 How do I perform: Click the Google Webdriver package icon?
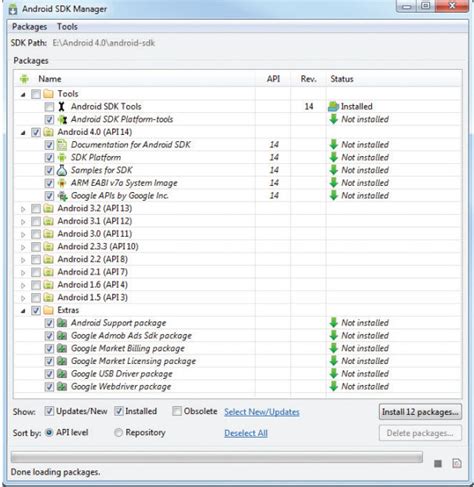point(62,387)
